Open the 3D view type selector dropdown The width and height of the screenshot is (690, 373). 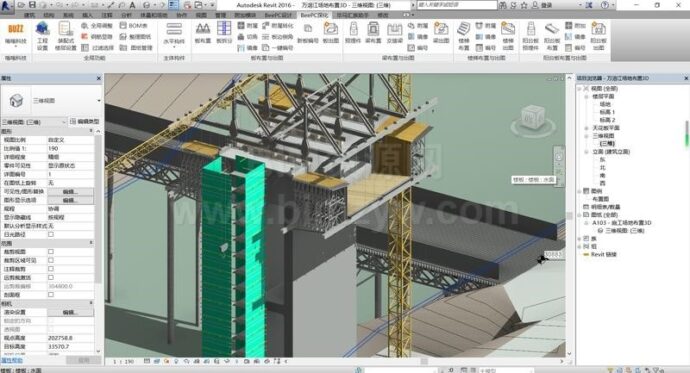pyautogui.click(x=51, y=101)
